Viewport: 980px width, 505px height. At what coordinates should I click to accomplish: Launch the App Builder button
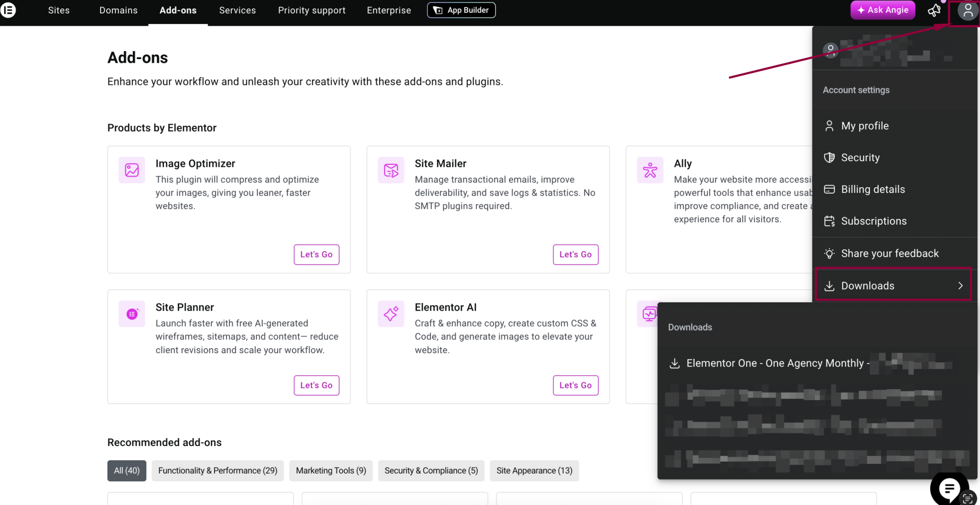coord(461,10)
